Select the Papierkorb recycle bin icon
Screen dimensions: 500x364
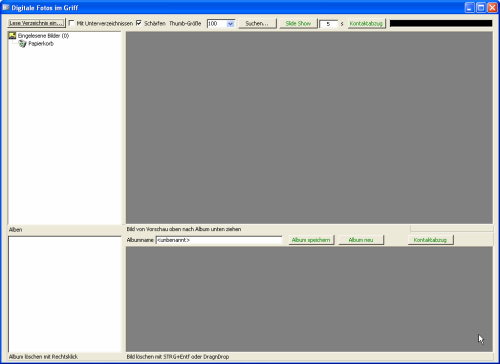point(22,44)
